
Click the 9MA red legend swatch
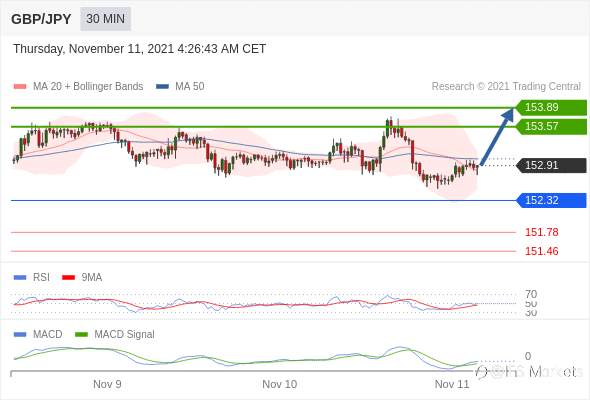click(x=68, y=278)
